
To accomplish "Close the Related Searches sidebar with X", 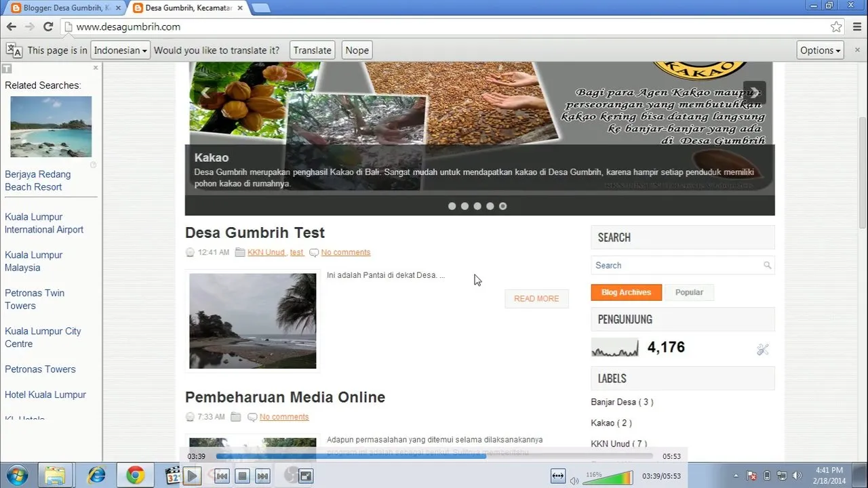I will 96,68.
